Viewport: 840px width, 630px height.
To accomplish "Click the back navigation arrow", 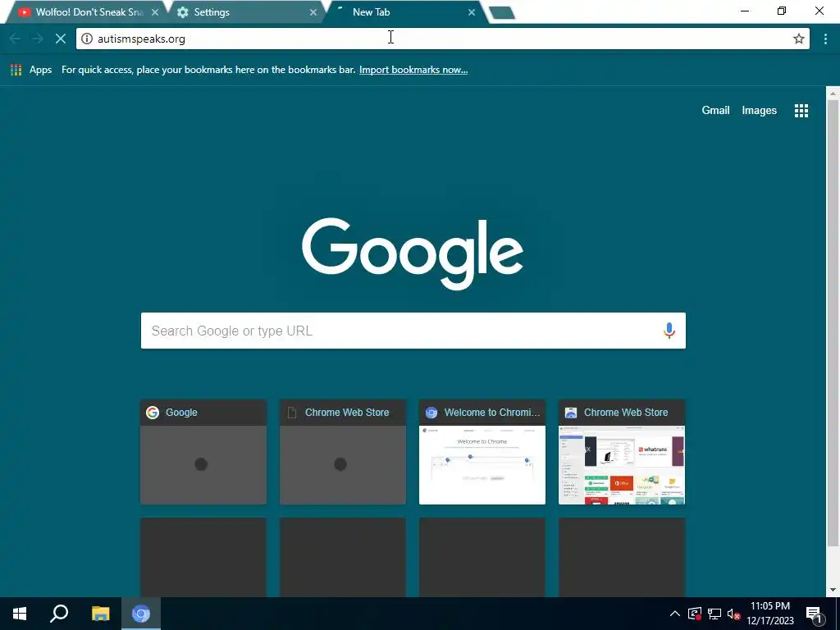I will (15, 39).
